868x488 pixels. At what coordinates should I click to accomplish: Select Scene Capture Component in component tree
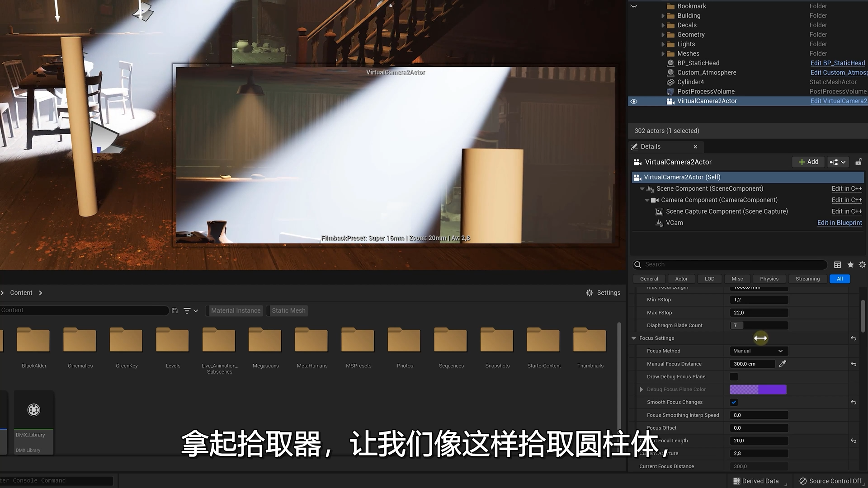click(726, 211)
